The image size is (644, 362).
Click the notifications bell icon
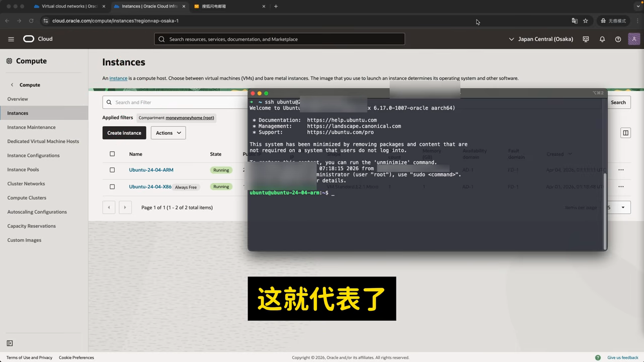pyautogui.click(x=602, y=39)
